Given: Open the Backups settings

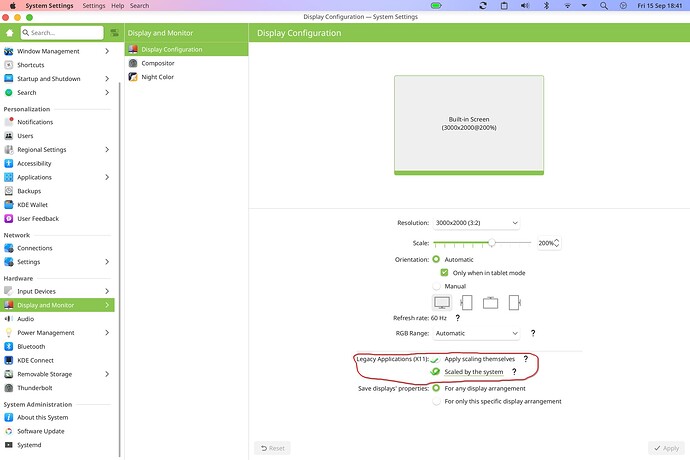Looking at the screenshot, I should pos(57,191).
